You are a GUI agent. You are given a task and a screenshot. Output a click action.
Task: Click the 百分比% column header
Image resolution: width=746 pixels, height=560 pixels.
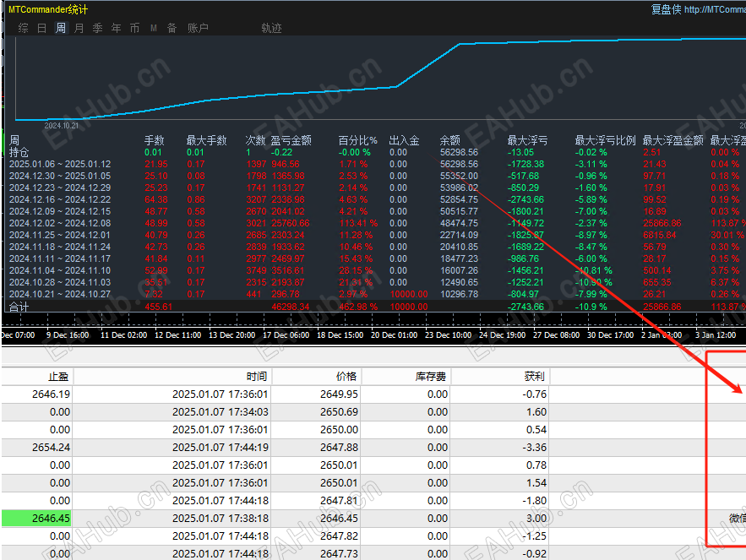[x=357, y=140]
